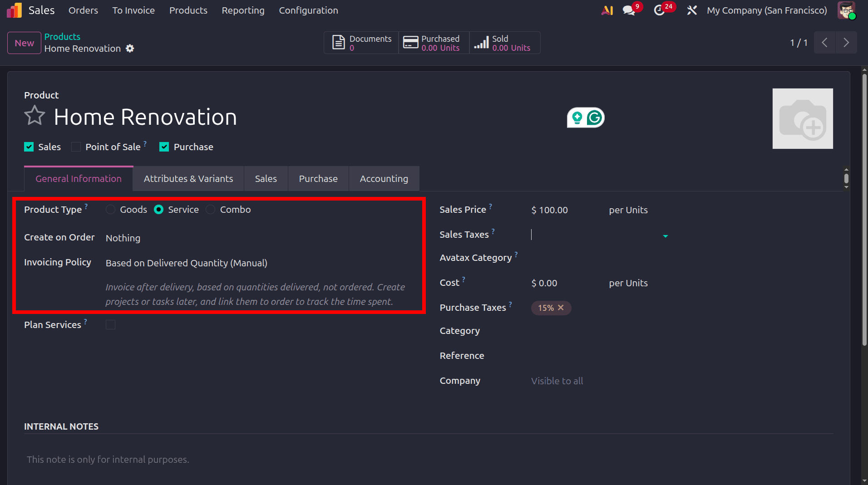Switch to the General Information tab
The image size is (868, 485).
point(79,179)
